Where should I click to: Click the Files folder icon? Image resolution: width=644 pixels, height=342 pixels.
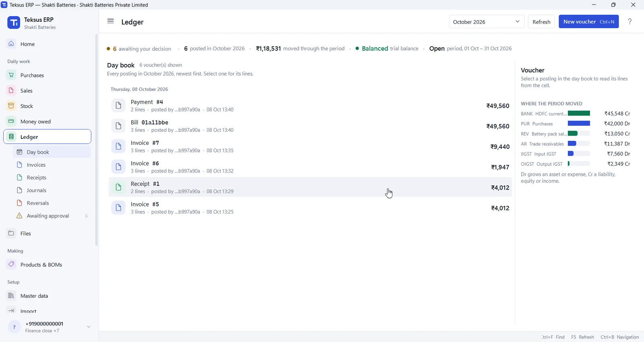11,233
